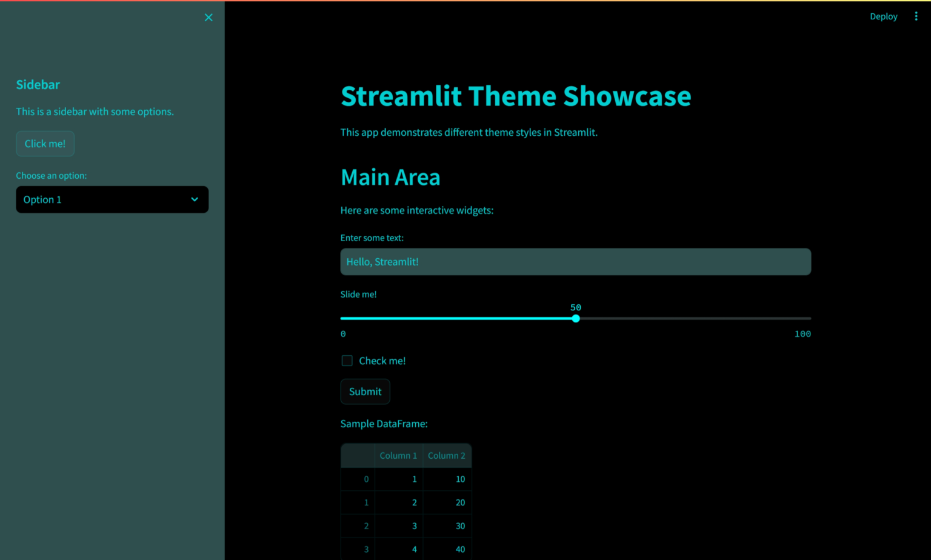Click the slider thumb at 50
931x560 pixels.
click(576, 318)
